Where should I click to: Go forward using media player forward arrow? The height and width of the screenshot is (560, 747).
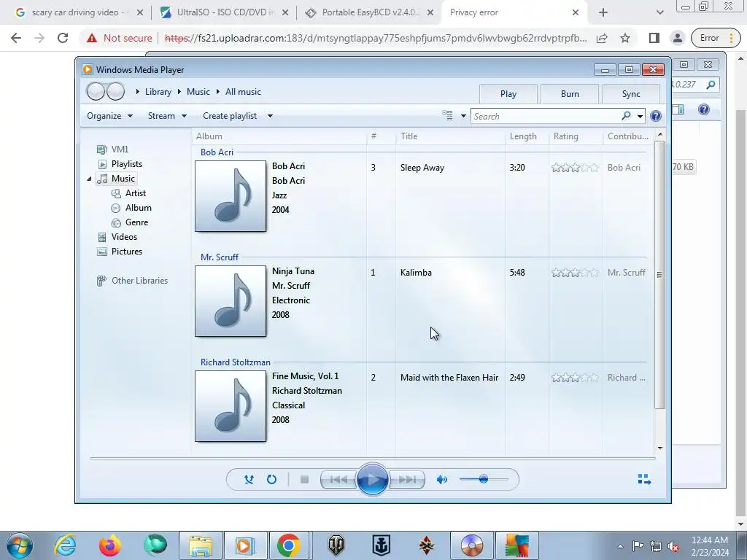[x=115, y=91]
